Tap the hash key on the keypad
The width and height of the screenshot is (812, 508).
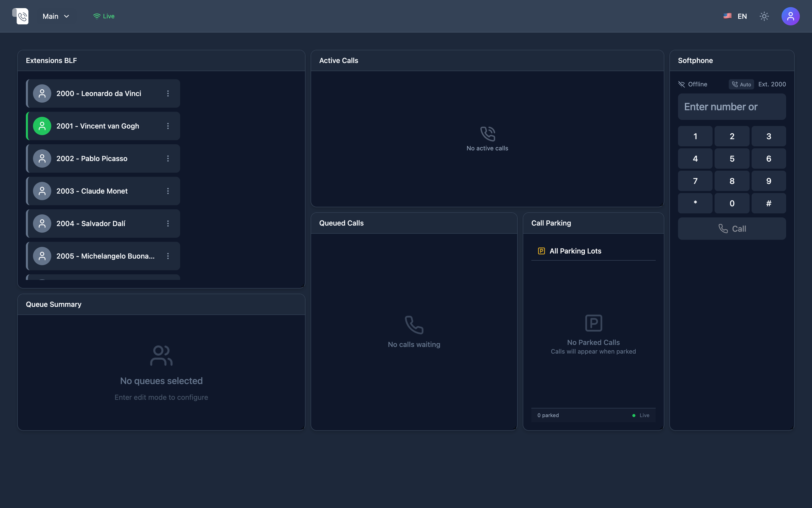pyautogui.click(x=769, y=203)
